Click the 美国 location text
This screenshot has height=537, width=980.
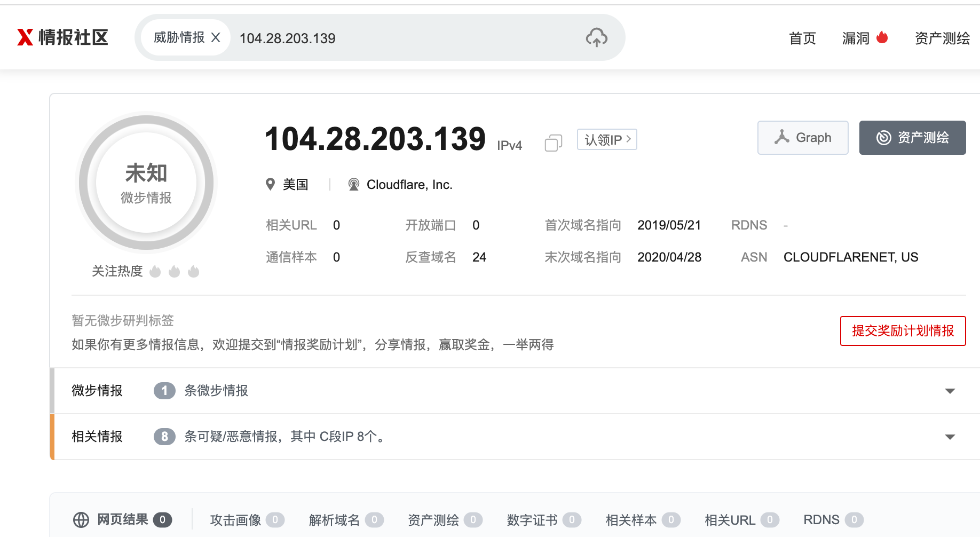(295, 185)
